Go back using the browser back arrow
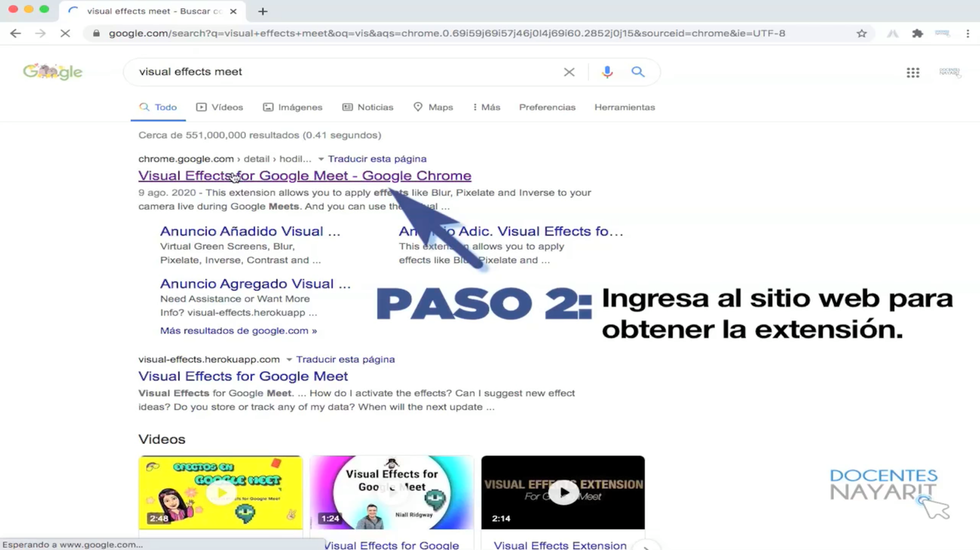The height and width of the screenshot is (550, 980). tap(15, 34)
